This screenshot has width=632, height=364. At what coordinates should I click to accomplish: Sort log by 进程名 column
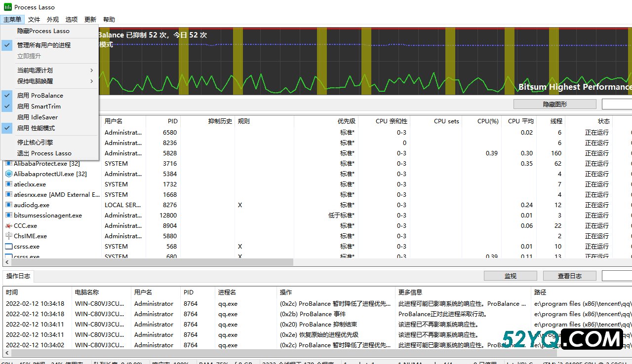coord(246,292)
